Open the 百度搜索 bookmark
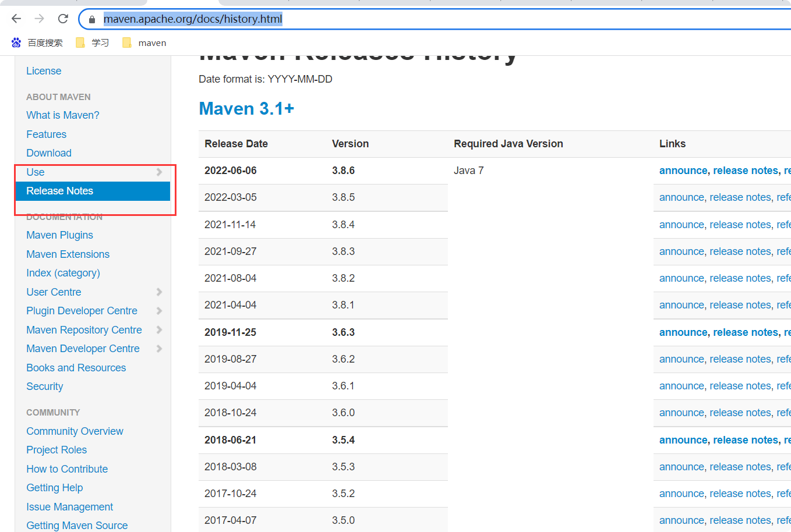Viewport: 791px width, 532px height. coord(37,42)
